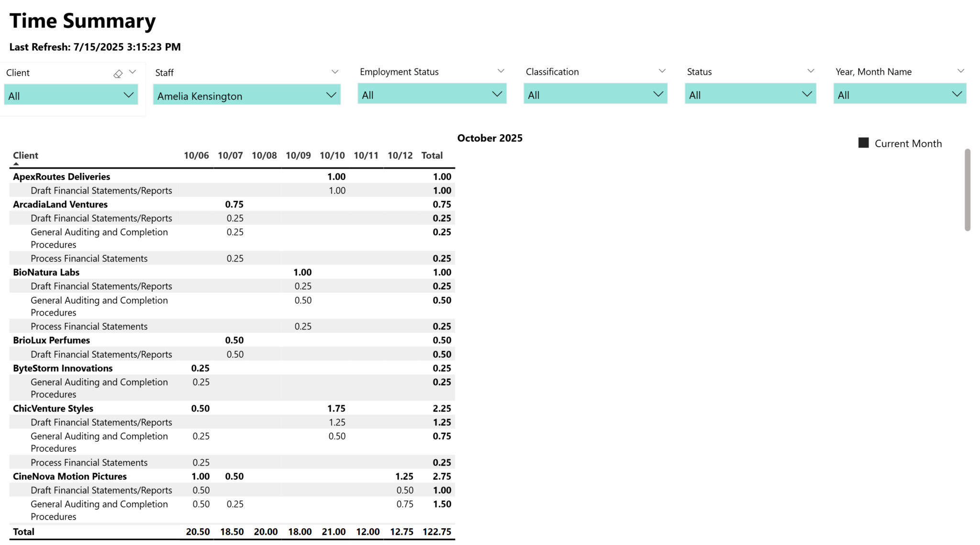Select the ApexRoutes Deliveries row
This screenshot has width=980, height=545.
(x=232, y=177)
